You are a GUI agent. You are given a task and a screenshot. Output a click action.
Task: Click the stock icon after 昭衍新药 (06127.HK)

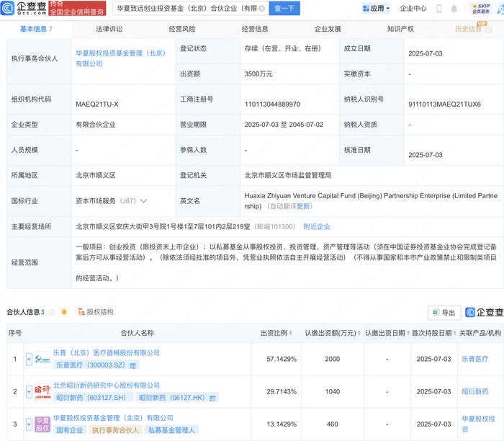(x=212, y=398)
